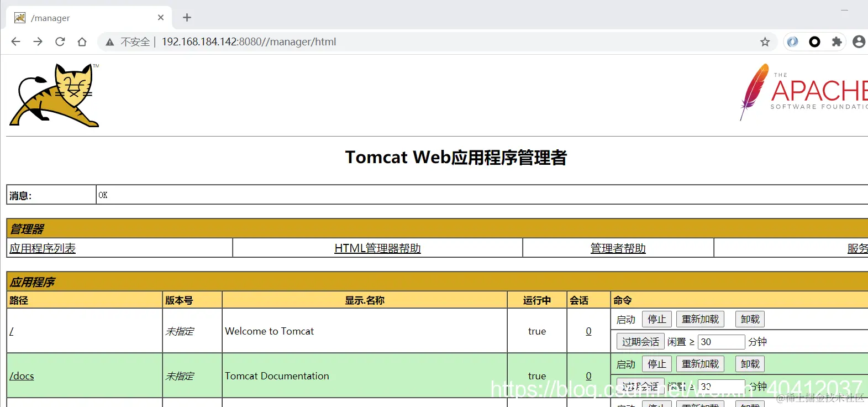The width and height of the screenshot is (868, 407).
Task: Click the 运行中 column header
Action: point(537,300)
